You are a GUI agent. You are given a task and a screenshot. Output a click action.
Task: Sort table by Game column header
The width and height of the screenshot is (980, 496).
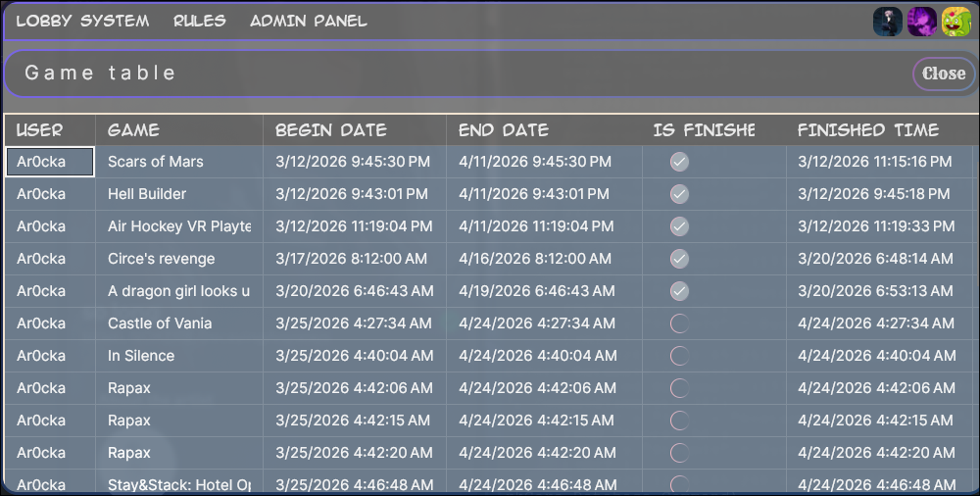coord(133,129)
